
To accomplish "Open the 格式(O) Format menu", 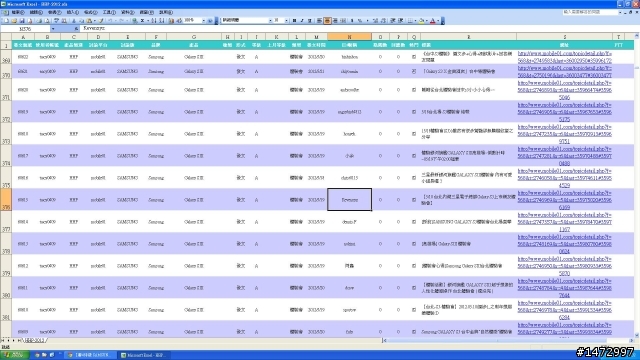I will click(x=91, y=13).
